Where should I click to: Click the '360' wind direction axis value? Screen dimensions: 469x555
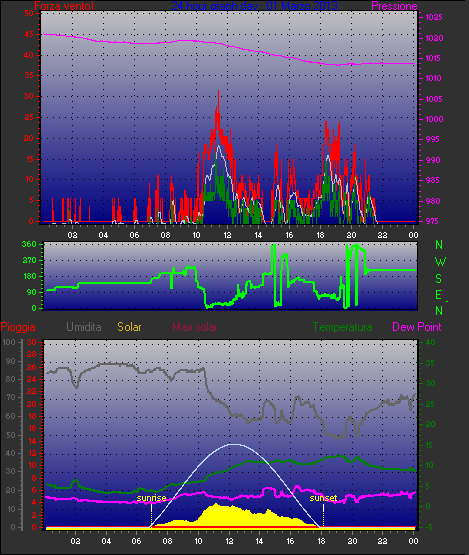point(29,244)
